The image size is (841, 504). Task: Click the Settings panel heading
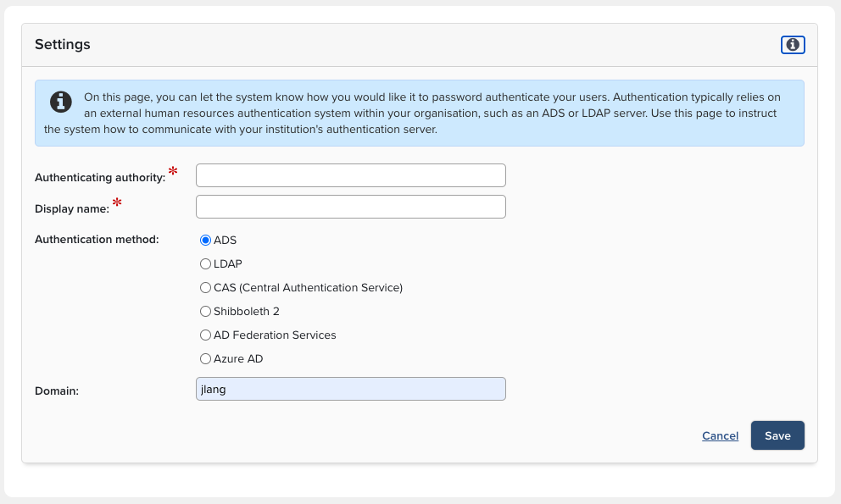coord(63,45)
